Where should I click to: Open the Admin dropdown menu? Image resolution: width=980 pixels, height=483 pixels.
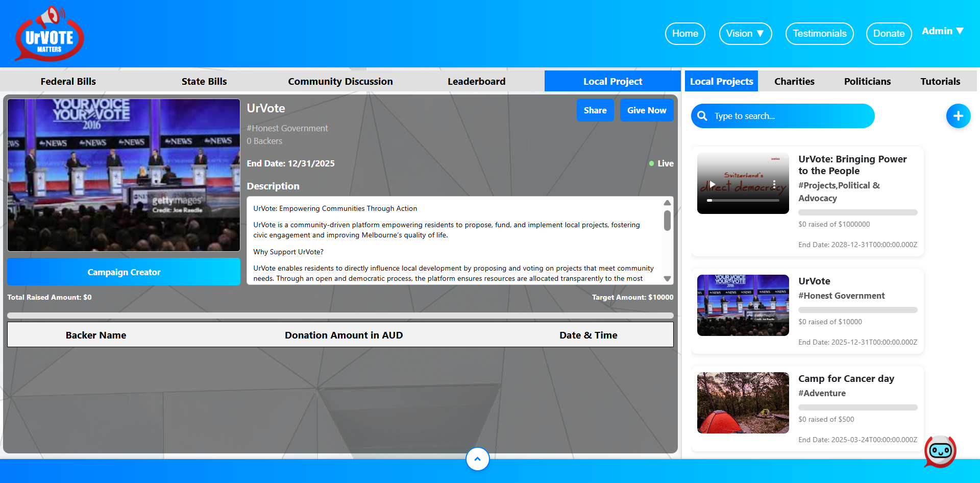pos(942,31)
